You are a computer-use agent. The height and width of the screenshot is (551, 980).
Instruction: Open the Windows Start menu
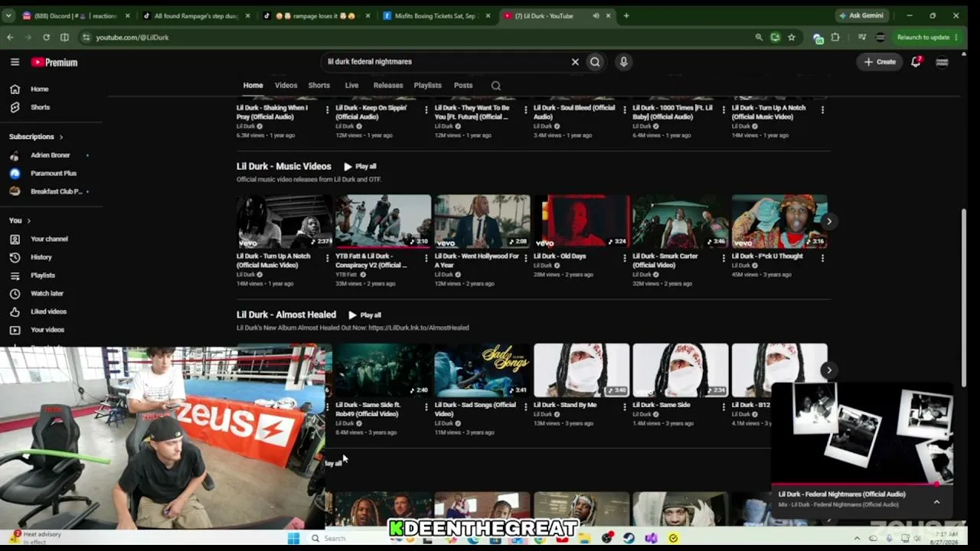[293, 538]
